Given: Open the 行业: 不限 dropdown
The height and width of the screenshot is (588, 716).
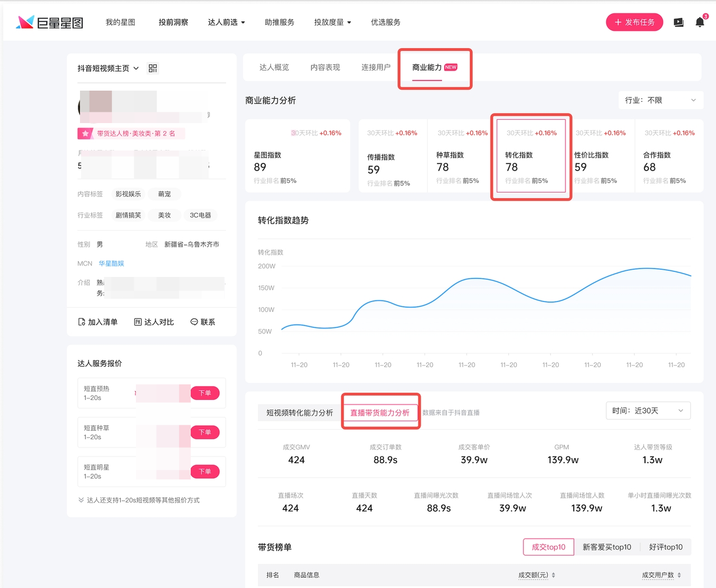Looking at the screenshot, I should click(x=660, y=100).
